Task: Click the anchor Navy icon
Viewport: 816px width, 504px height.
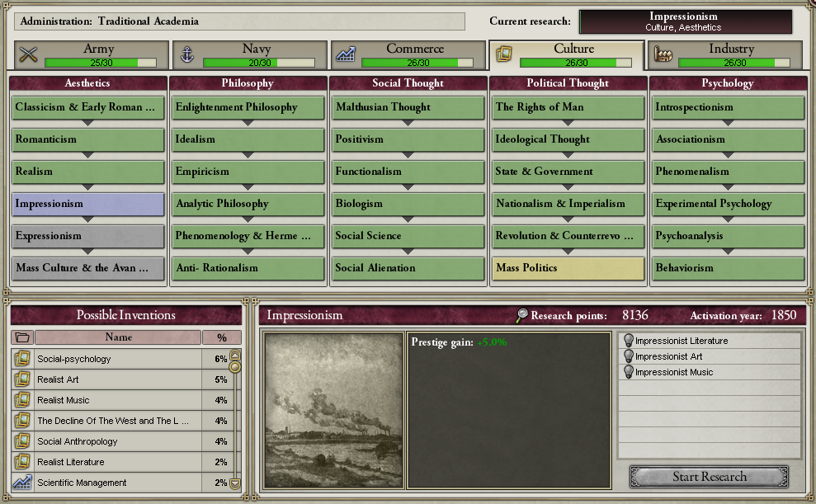Action: pyautogui.click(x=186, y=54)
